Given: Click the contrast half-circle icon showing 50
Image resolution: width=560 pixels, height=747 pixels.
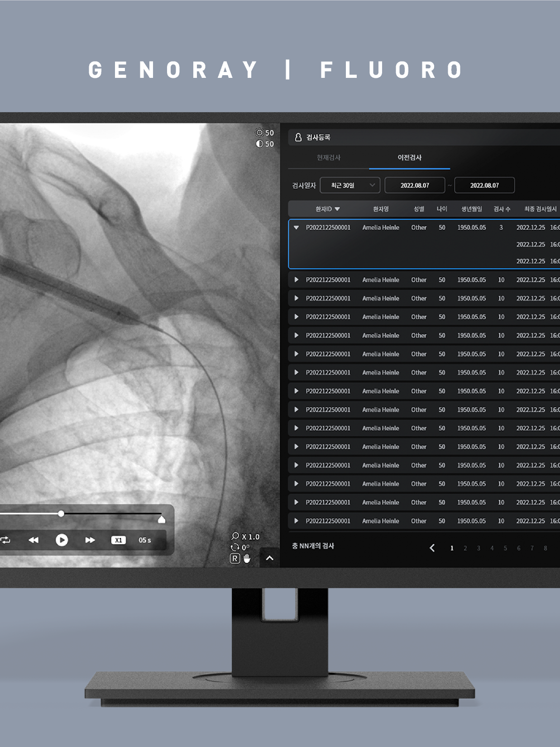Looking at the screenshot, I should pos(259,144).
